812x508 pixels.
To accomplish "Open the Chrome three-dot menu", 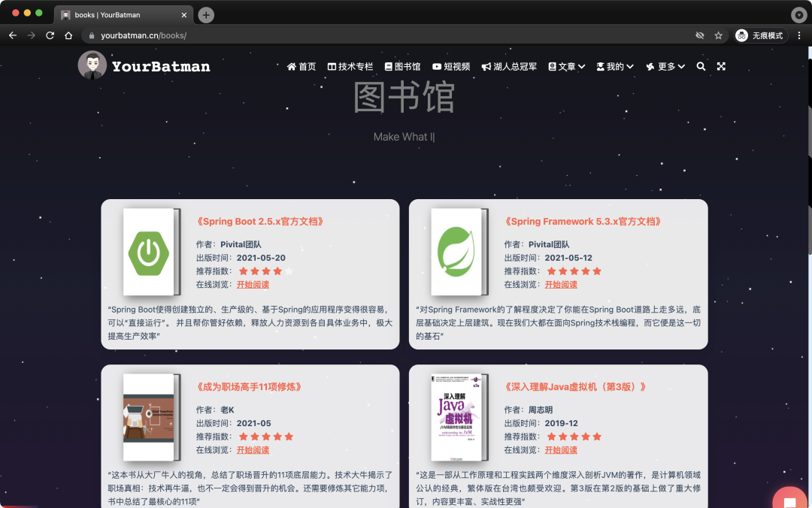I will pos(799,35).
